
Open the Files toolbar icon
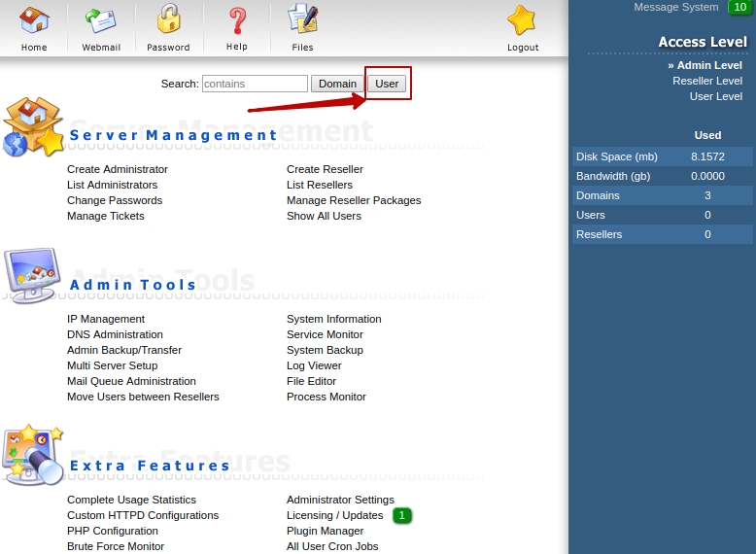(302, 21)
